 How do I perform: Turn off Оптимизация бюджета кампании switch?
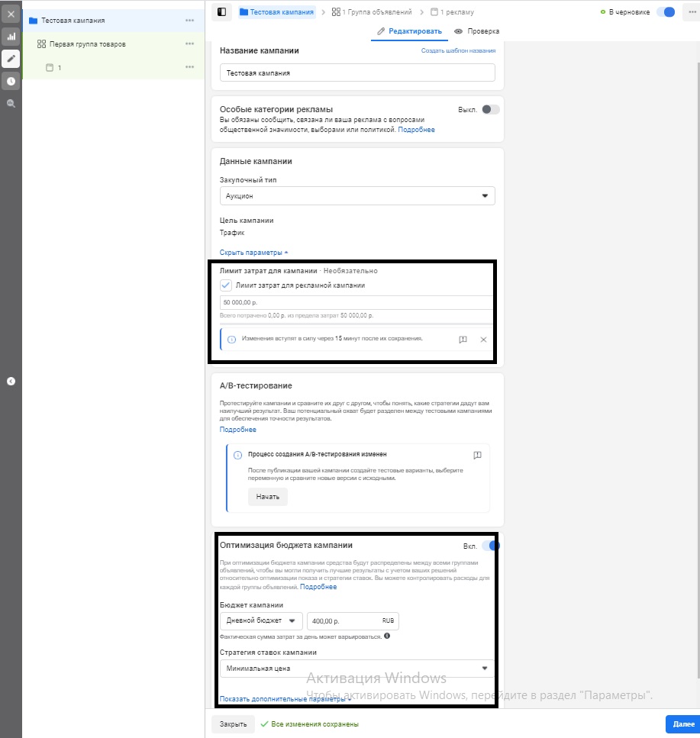coord(491,546)
